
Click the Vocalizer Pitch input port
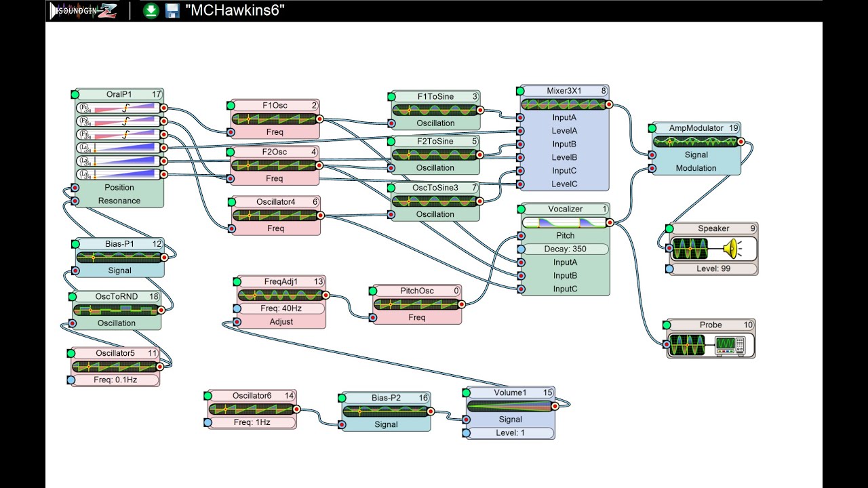click(x=520, y=236)
